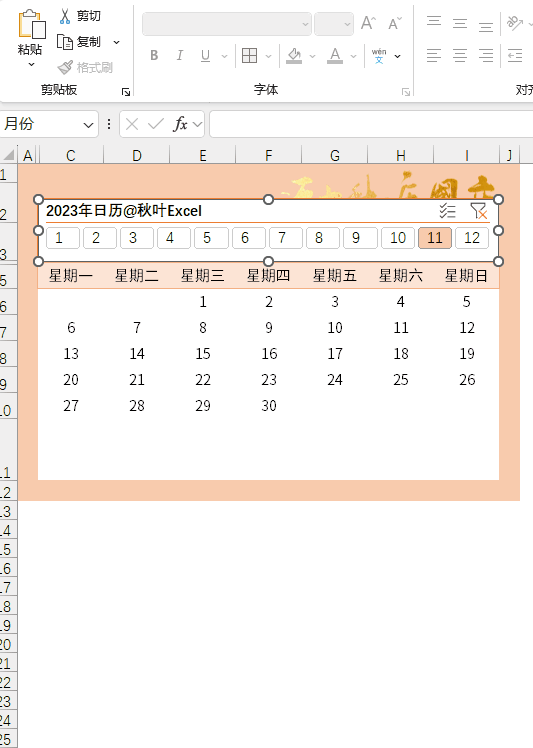Click the decrease indent icon
This screenshot has width=533, height=748.
[515, 56]
